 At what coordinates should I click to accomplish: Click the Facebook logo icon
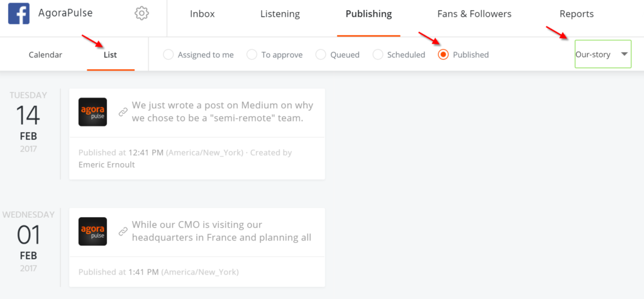pyautogui.click(x=19, y=13)
